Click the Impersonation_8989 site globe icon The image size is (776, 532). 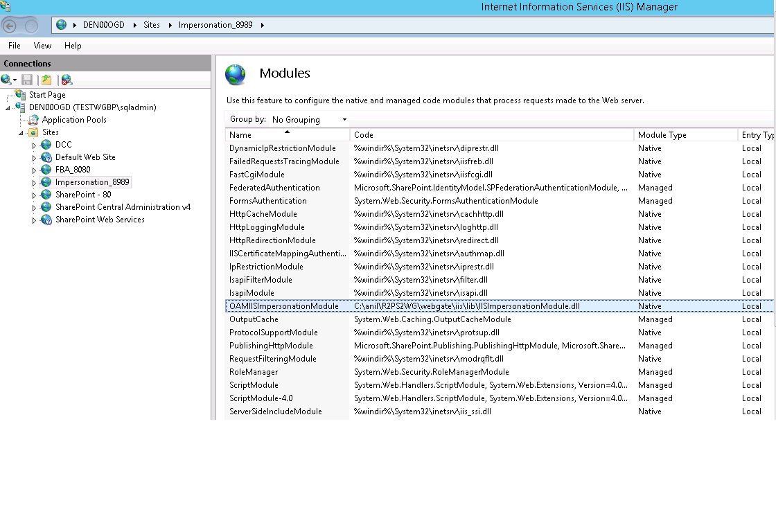pos(46,182)
